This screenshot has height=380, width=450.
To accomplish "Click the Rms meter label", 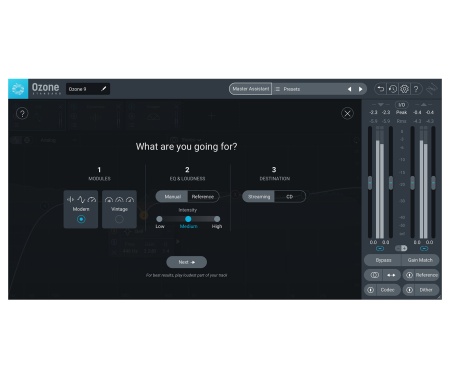I will tap(401, 121).
